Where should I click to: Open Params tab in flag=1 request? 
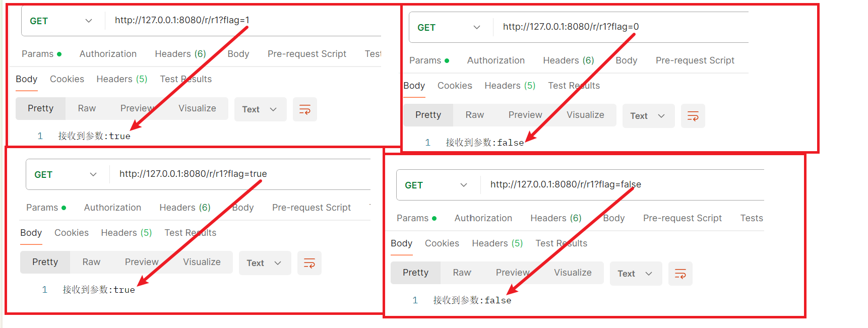[41, 54]
